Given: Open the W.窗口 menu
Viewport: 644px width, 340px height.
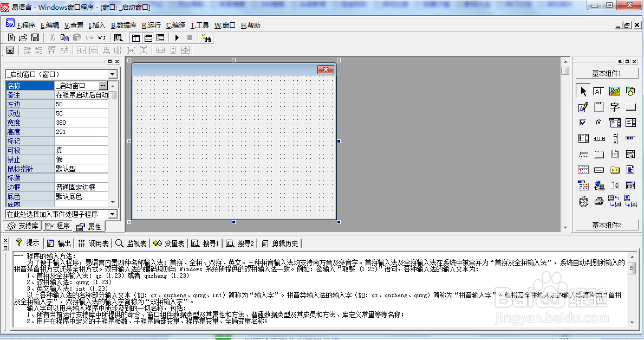Looking at the screenshot, I should tap(225, 25).
